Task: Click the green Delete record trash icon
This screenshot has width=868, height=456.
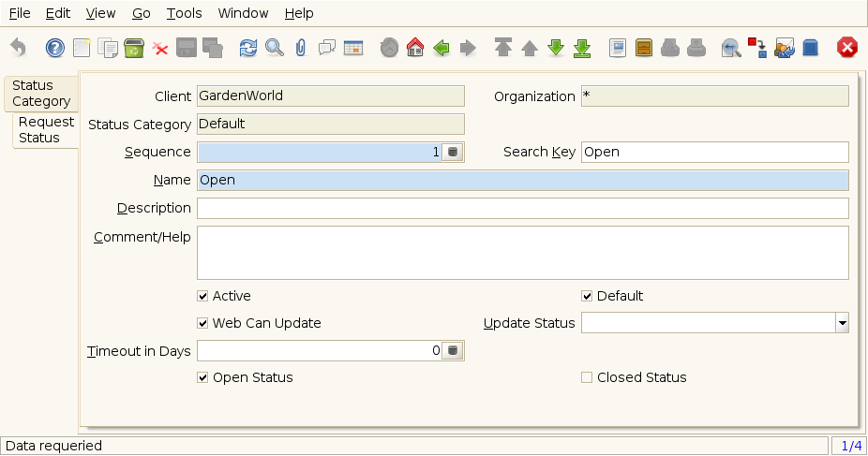Action: coord(134,48)
